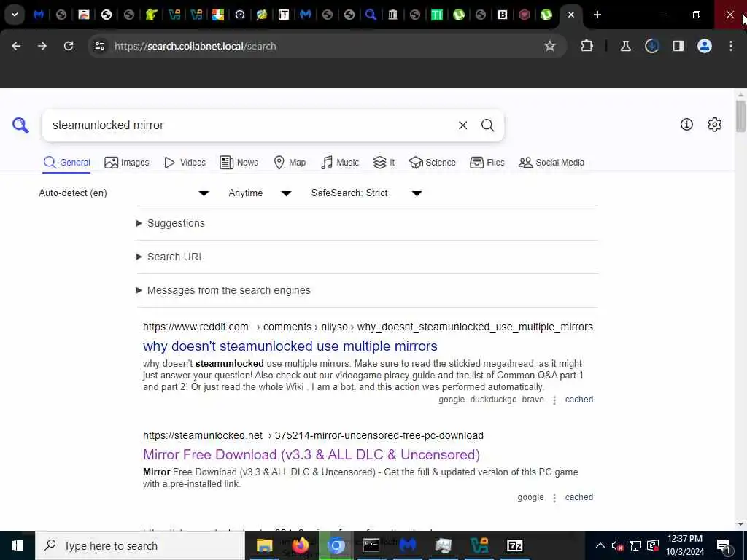This screenshot has height=560, width=747.
Task: Clear the search query with X
Action: pyautogui.click(x=462, y=125)
